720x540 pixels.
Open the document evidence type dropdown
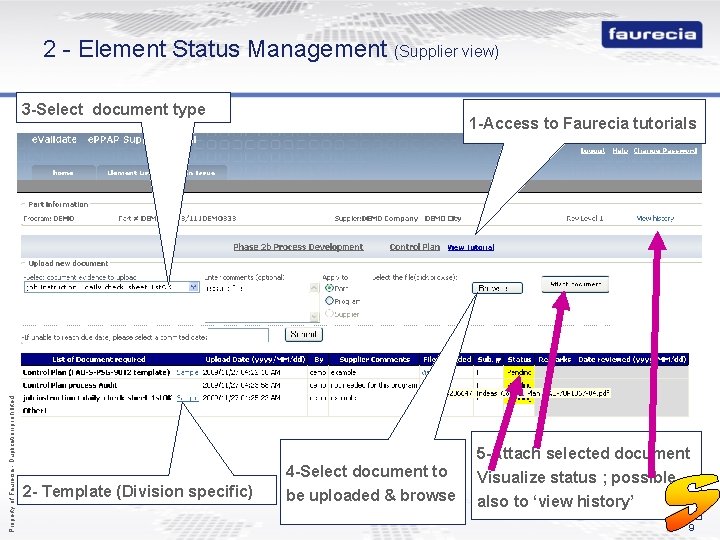tap(112, 287)
